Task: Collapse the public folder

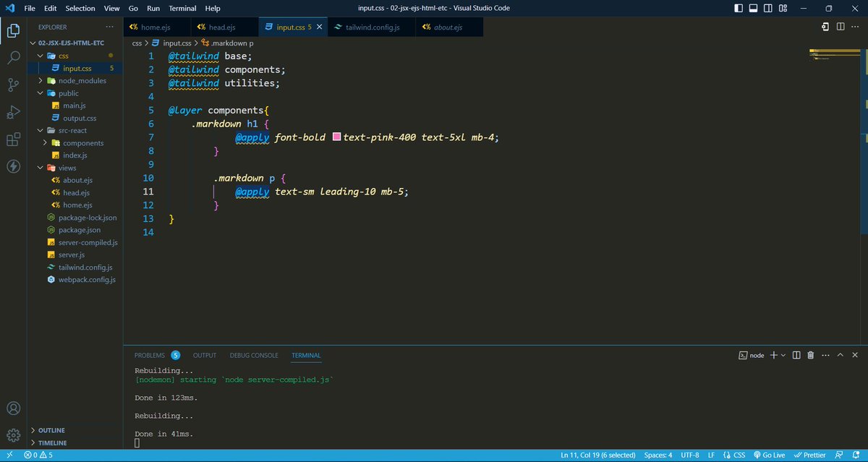Action: (x=75, y=93)
